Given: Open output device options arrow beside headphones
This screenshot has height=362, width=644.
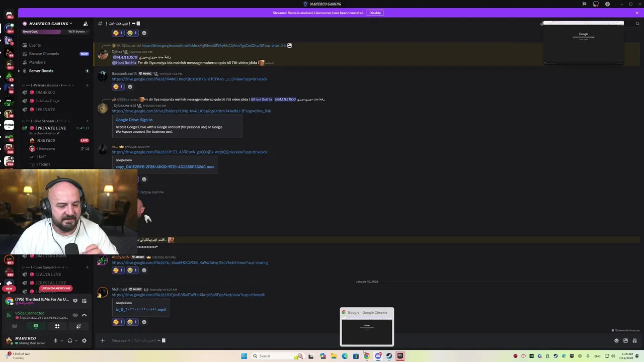Looking at the screenshot, I should (76, 340).
